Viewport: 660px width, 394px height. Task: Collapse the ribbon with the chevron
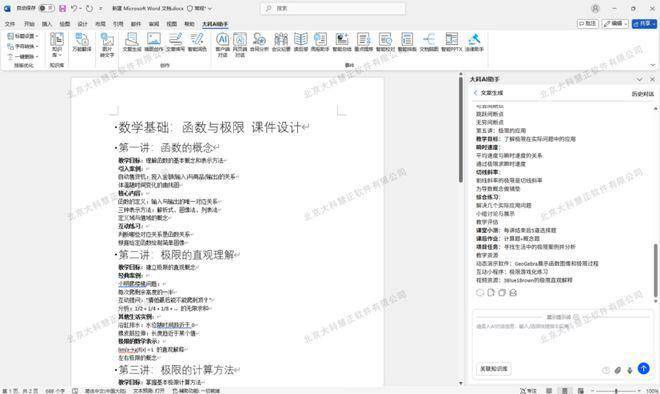(x=653, y=65)
